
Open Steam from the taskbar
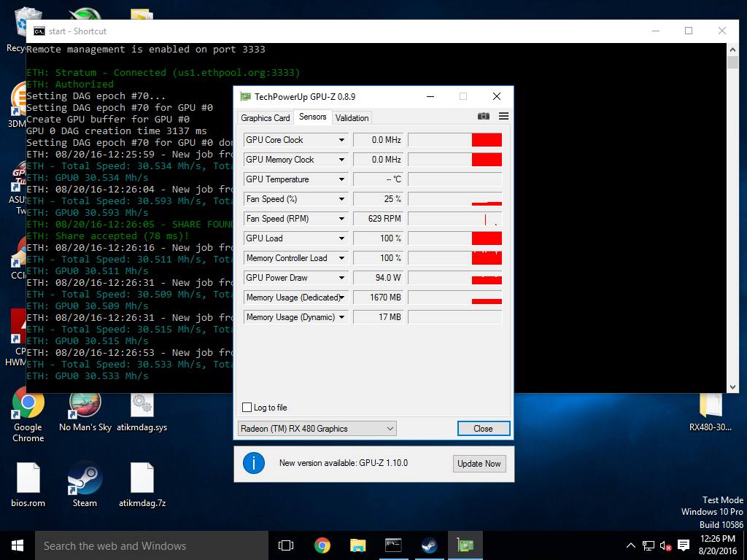coord(429,545)
